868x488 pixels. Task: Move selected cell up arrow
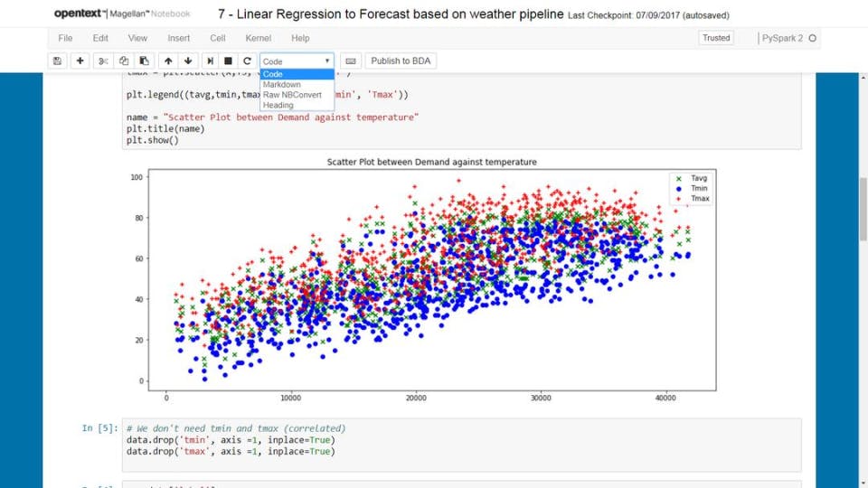click(168, 61)
